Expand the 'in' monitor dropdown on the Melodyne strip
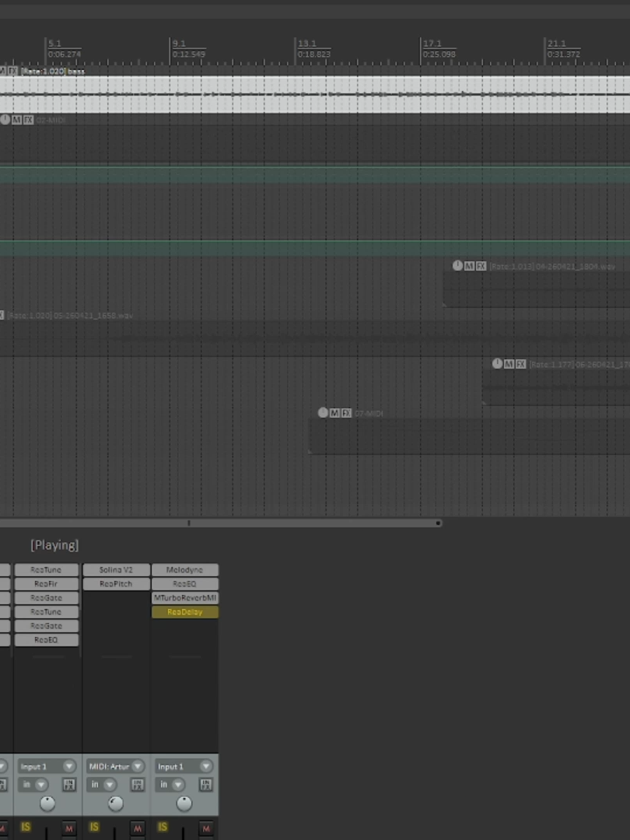The image size is (630, 840). pyautogui.click(x=171, y=785)
